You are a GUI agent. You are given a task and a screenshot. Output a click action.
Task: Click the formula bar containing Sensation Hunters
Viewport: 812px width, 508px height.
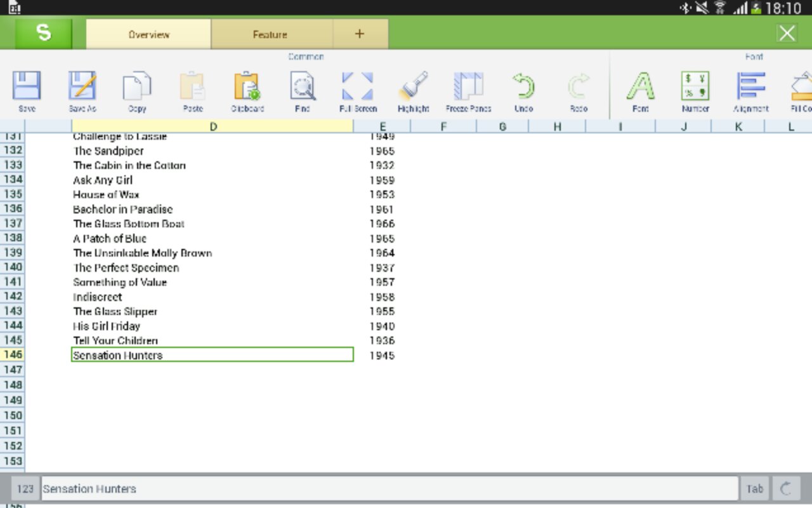click(390, 489)
